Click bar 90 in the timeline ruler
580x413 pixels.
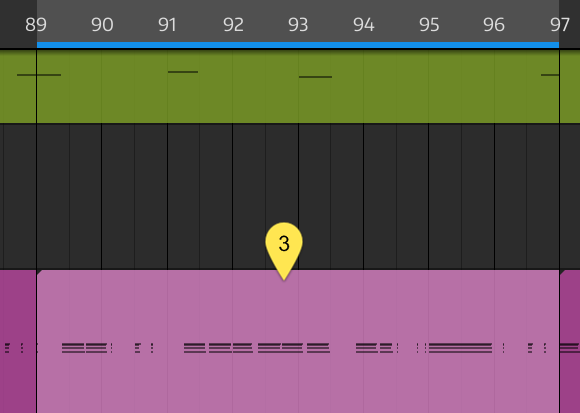pos(102,25)
